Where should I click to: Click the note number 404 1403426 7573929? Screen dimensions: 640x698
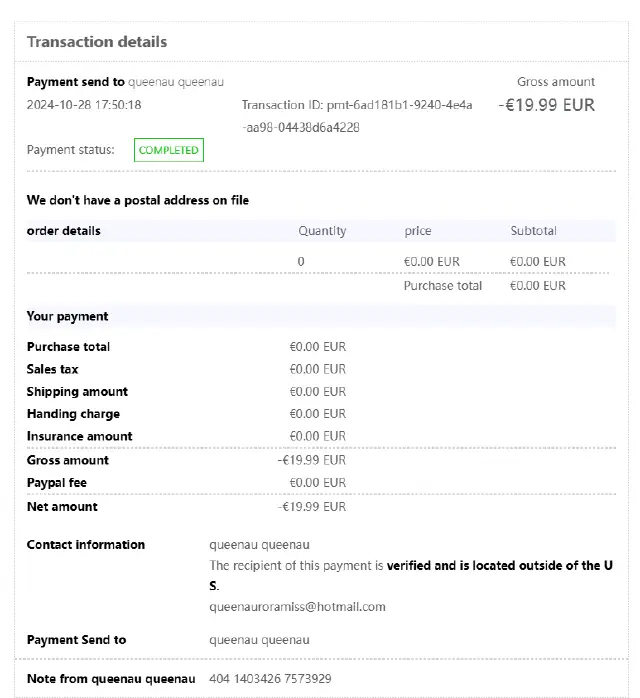[x=270, y=679]
